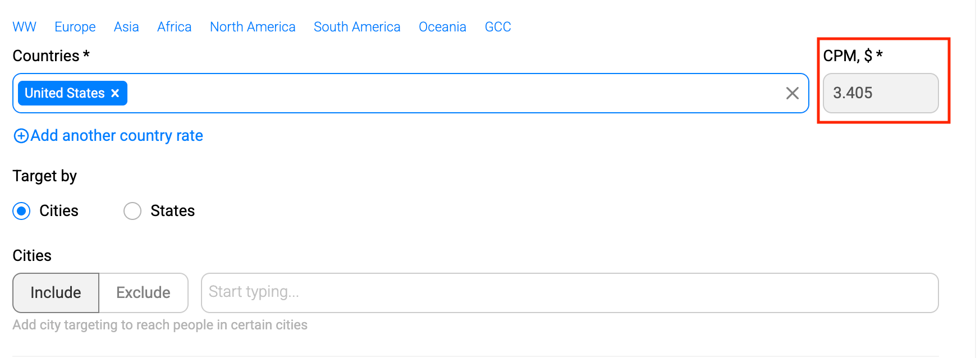Choose the GCC region shortcut

click(x=498, y=27)
